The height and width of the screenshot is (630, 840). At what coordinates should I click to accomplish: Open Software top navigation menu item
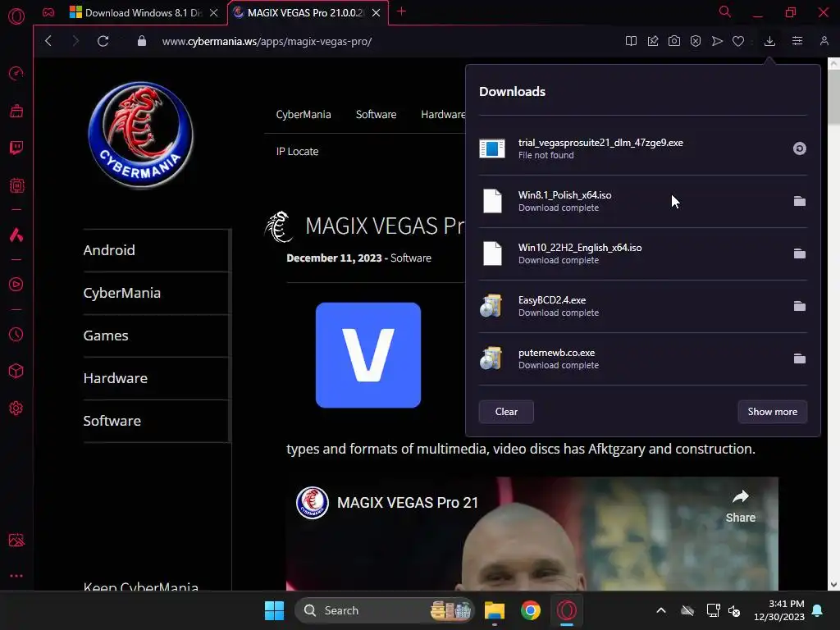click(376, 114)
